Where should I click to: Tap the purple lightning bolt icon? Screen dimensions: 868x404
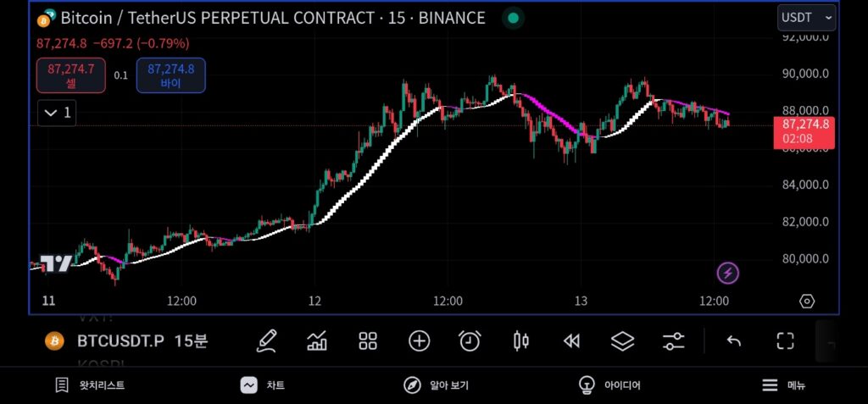click(x=727, y=273)
